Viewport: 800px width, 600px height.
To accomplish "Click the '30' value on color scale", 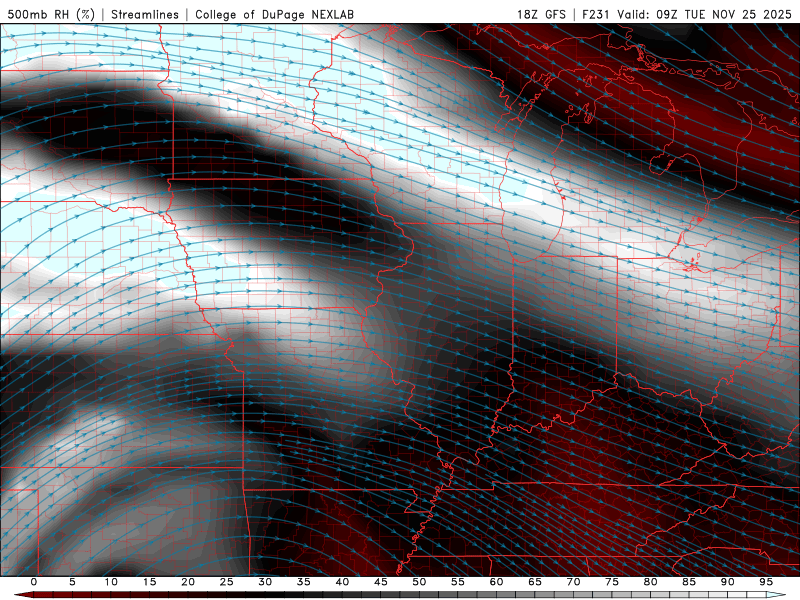I will (x=265, y=582).
